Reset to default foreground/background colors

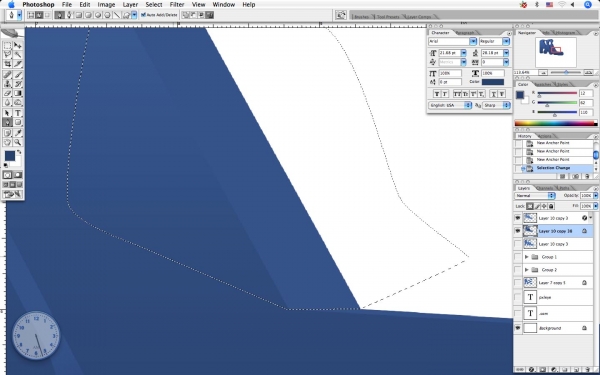coord(6,165)
